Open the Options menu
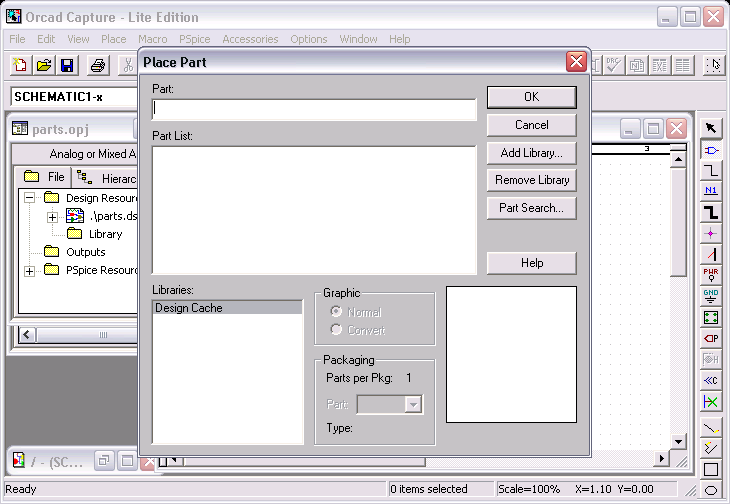The height and width of the screenshot is (504, 730). (x=309, y=39)
